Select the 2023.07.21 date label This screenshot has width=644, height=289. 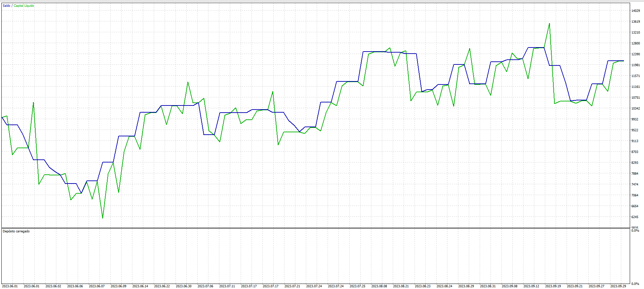point(292,286)
